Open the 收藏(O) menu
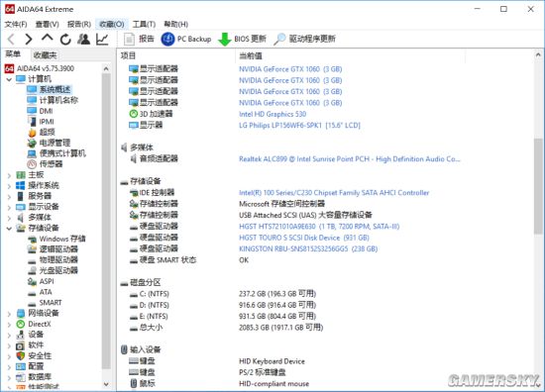Image resolution: width=545 pixels, height=392 pixels. (x=112, y=24)
